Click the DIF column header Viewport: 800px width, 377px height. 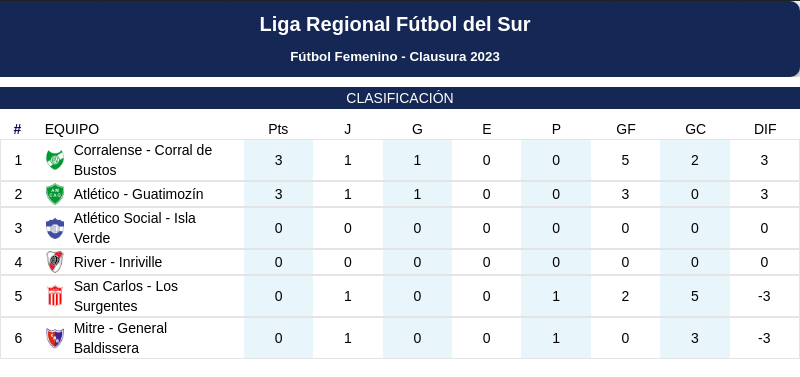pos(765,130)
